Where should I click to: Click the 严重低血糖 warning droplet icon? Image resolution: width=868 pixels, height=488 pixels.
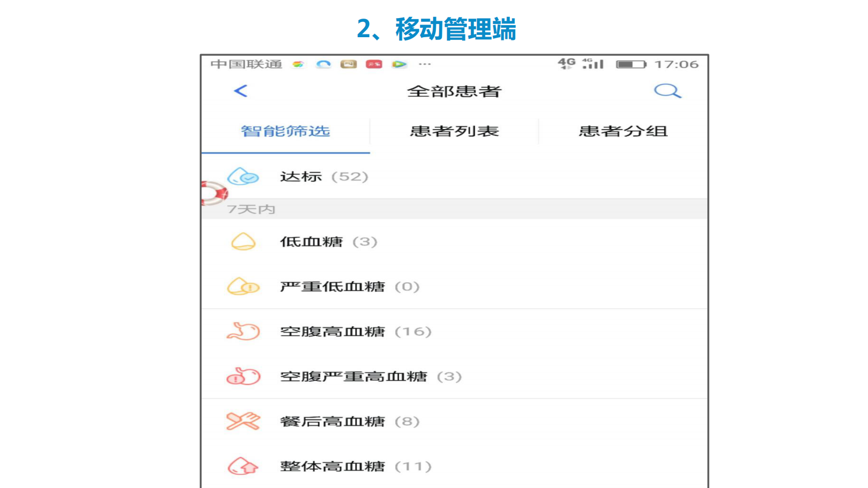[x=243, y=286]
